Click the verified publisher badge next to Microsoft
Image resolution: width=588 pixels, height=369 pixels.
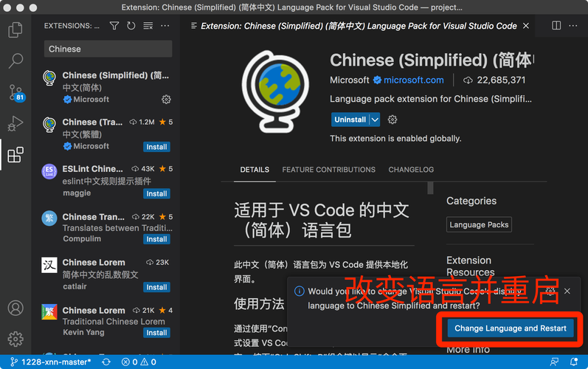click(x=377, y=80)
